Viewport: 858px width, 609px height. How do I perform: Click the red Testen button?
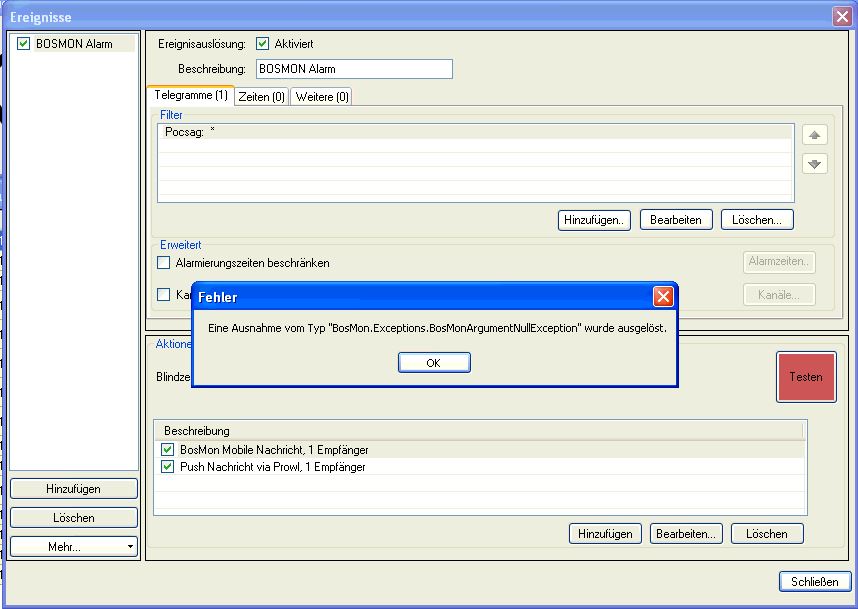pos(806,377)
